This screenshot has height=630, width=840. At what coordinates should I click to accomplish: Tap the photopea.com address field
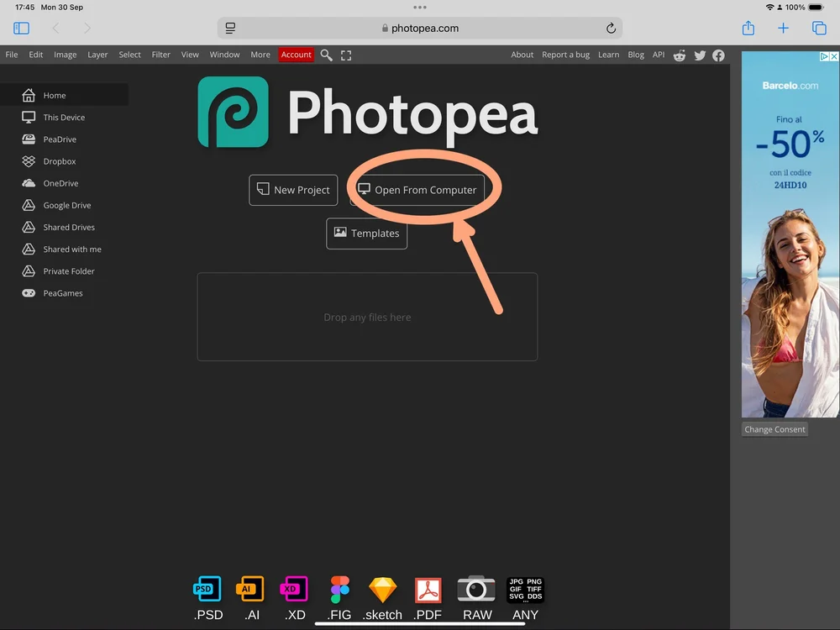coord(420,29)
